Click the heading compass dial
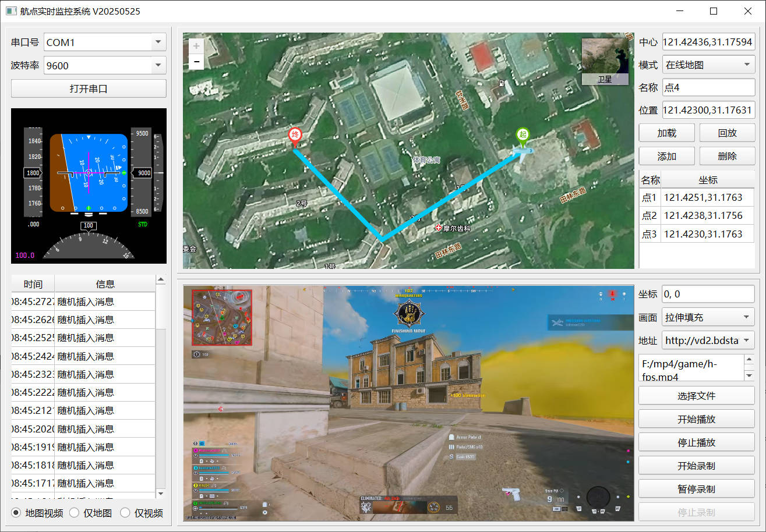Viewport: 766px width, 532px height. pos(89,246)
